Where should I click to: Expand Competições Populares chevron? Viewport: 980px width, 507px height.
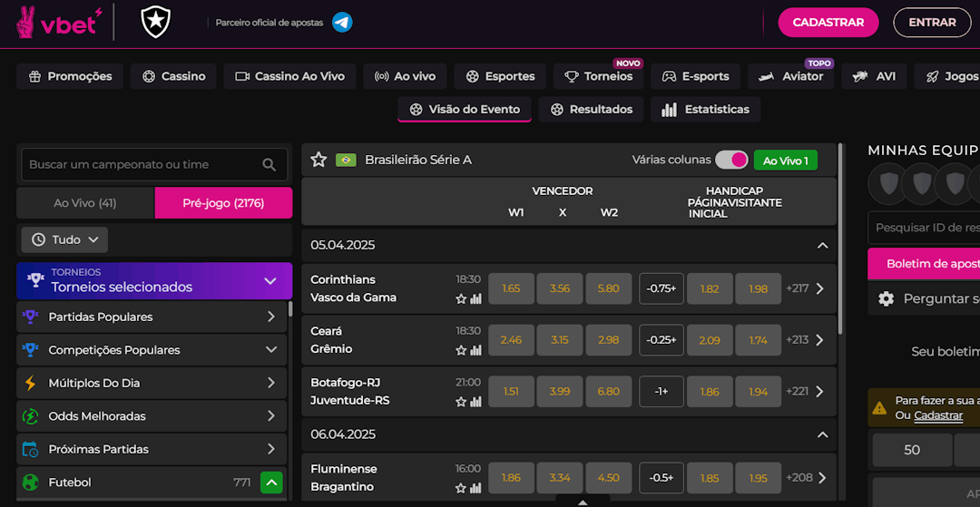[271, 350]
